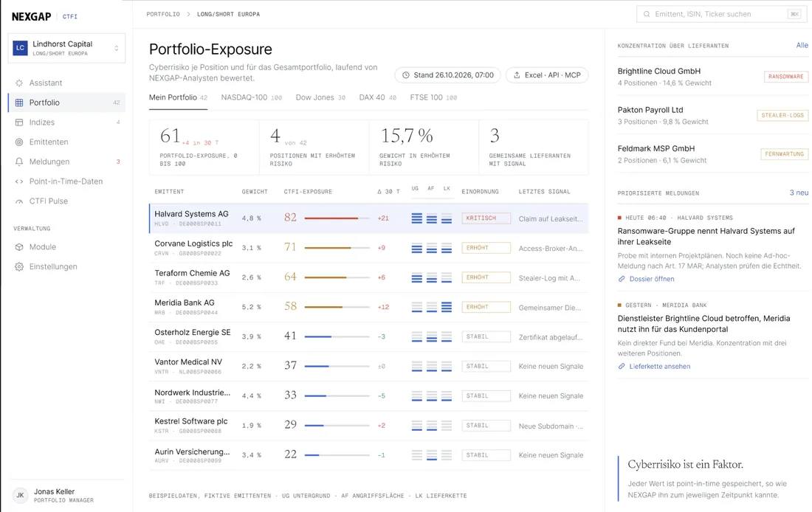The image size is (812, 512).
Task: Click the export icon beside Excel · API · MCP
Action: click(517, 75)
